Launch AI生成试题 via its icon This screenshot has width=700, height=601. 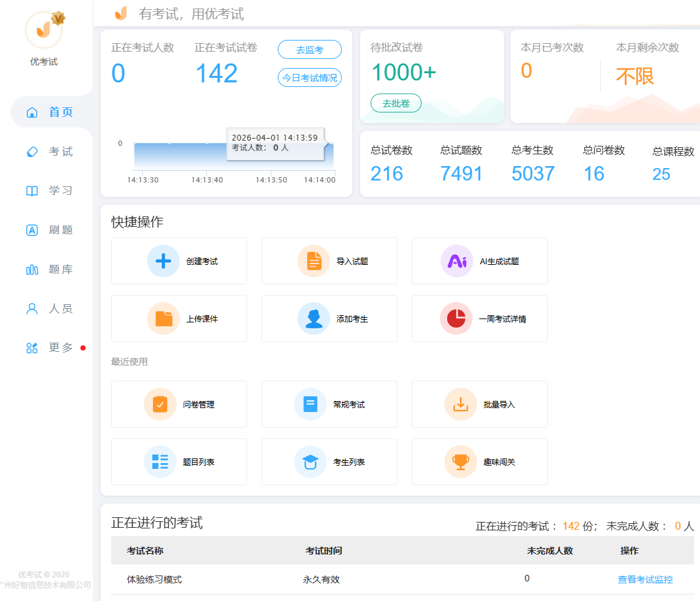(456, 260)
